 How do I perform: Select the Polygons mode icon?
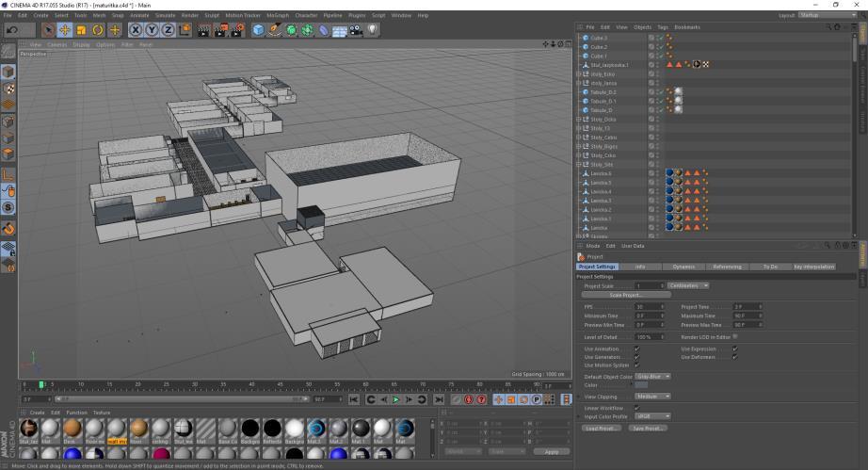pos(8,154)
